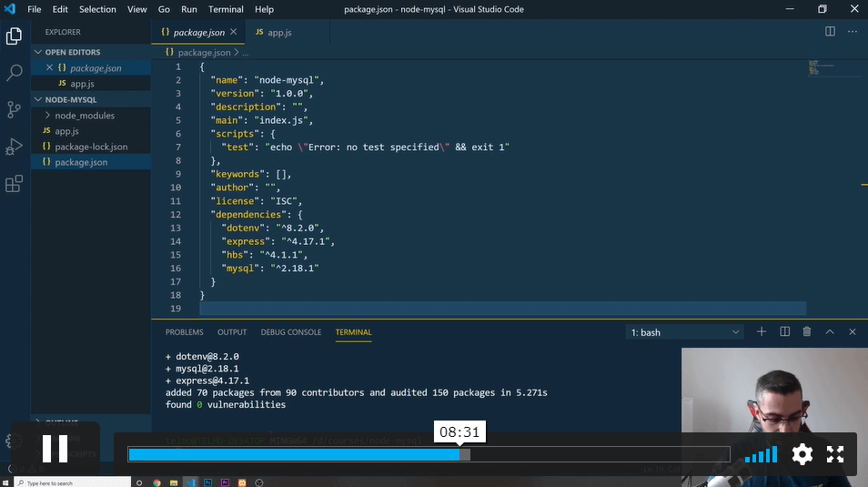Open the Extensions view
The width and height of the screenshot is (868, 487).
pyautogui.click(x=14, y=183)
